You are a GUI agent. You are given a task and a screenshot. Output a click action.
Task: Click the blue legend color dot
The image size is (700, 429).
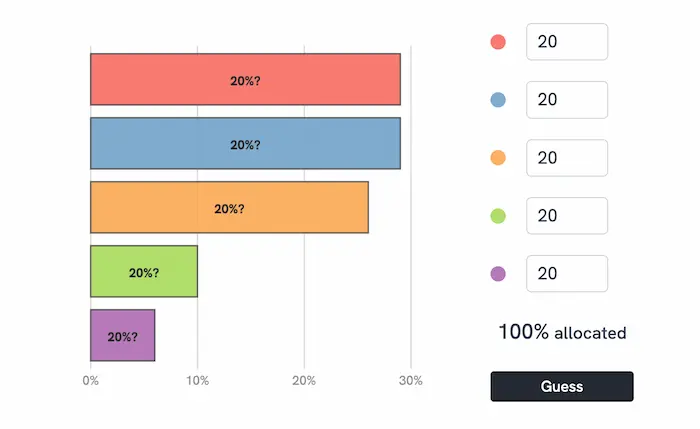(x=498, y=100)
